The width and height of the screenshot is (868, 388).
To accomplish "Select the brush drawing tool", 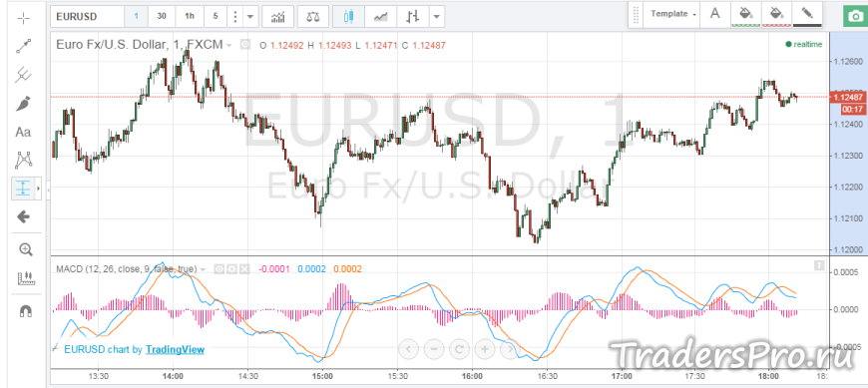I will tap(23, 104).
